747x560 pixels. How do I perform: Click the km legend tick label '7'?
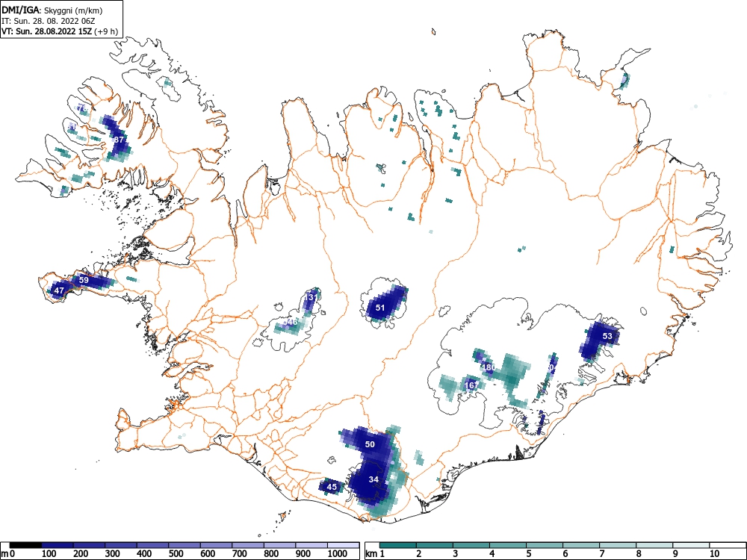[x=601, y=554]
